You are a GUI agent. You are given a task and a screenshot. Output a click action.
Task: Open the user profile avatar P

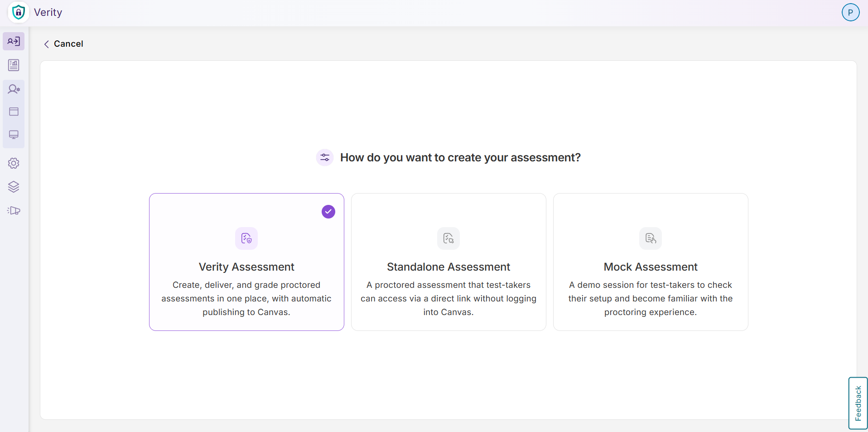[x=850, y=12]
